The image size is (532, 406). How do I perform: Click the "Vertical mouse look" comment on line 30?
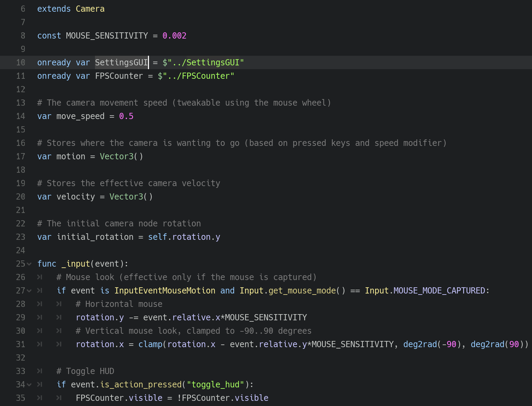tap(194, 331)
